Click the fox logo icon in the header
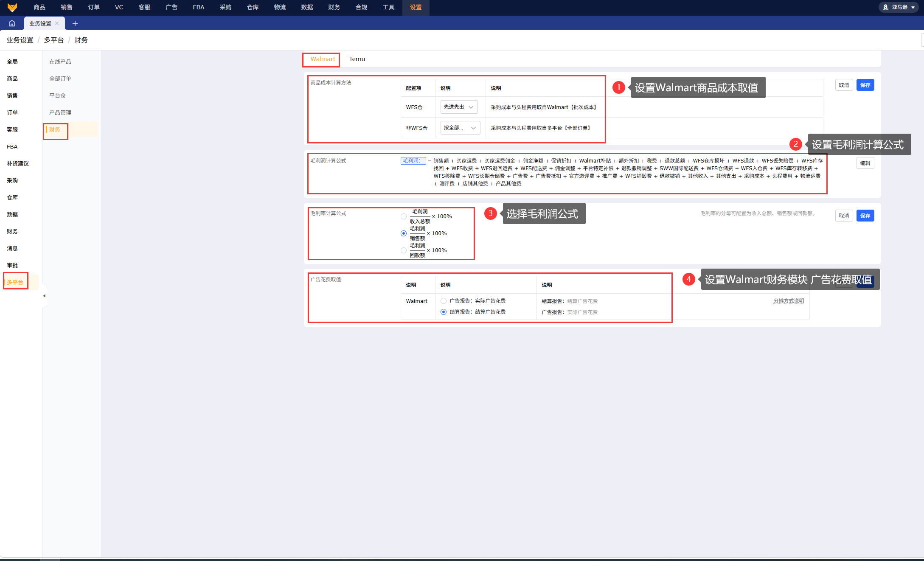This screenshot has height=561, width=924. [x=12, y=7]
